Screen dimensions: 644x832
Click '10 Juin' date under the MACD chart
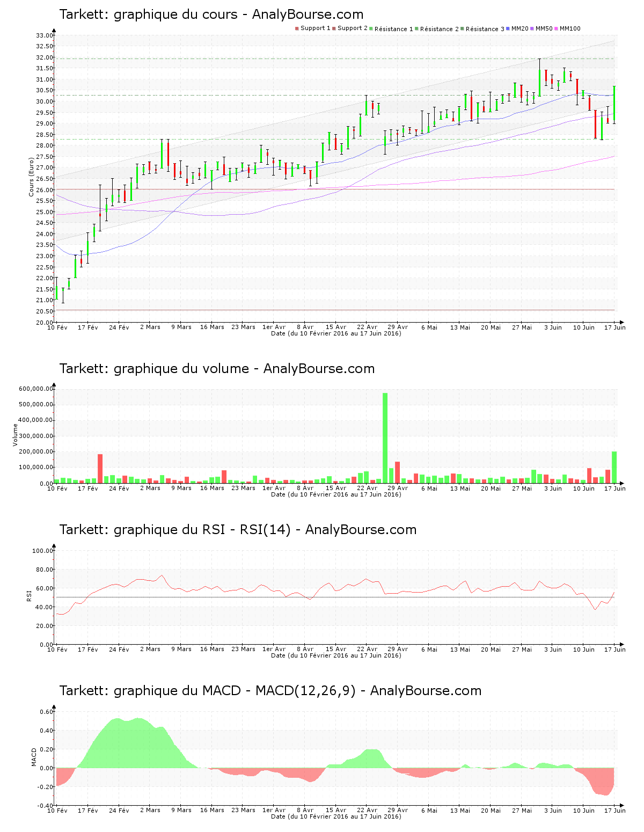coord(584,810)
